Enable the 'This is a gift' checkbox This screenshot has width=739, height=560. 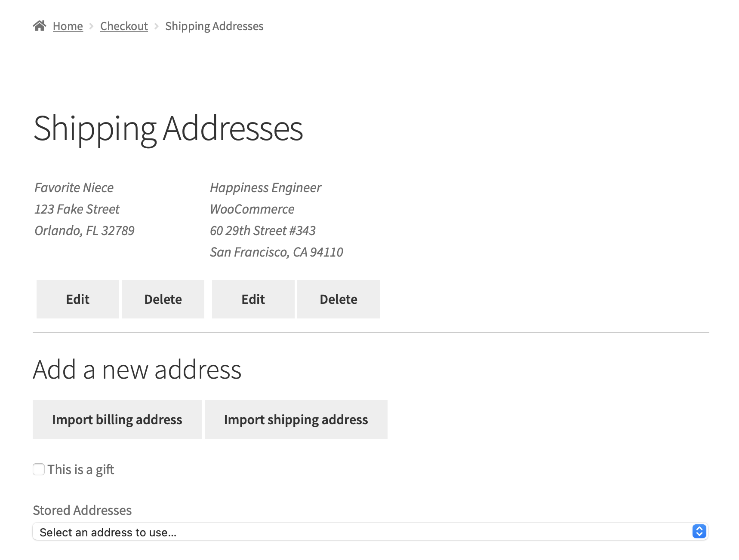38,469
